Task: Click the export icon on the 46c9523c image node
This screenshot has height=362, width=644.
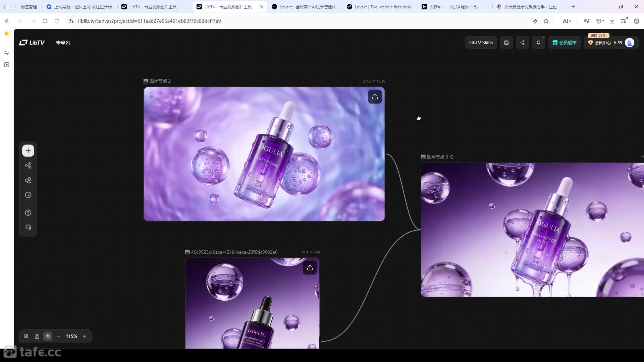Action: 310,268
